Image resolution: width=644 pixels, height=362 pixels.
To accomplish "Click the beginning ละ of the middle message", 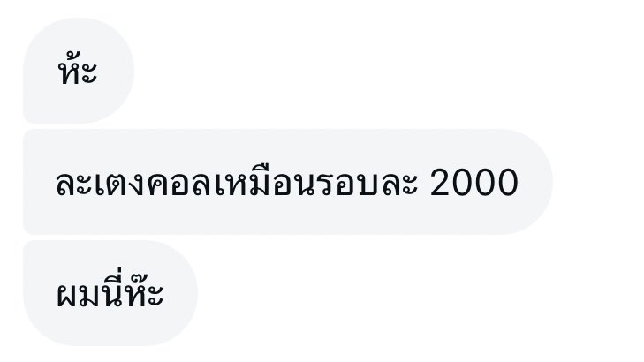I will click(x=74, y=184).
